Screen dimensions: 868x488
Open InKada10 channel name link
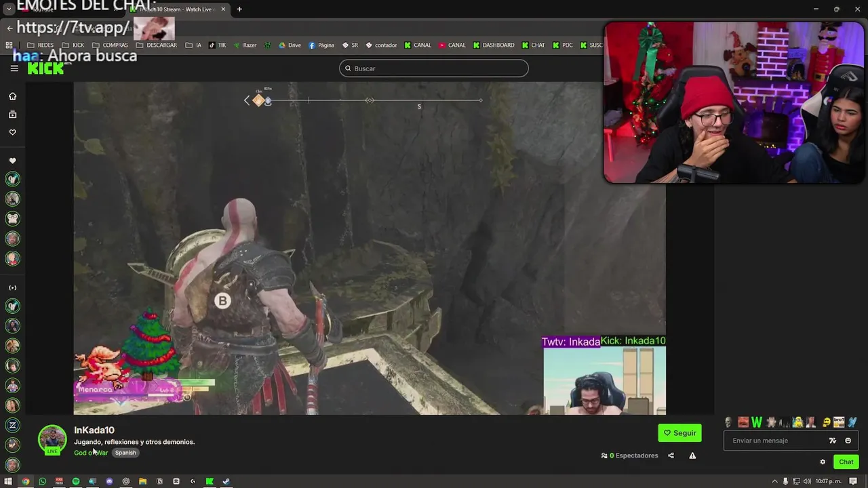point(94,430)
